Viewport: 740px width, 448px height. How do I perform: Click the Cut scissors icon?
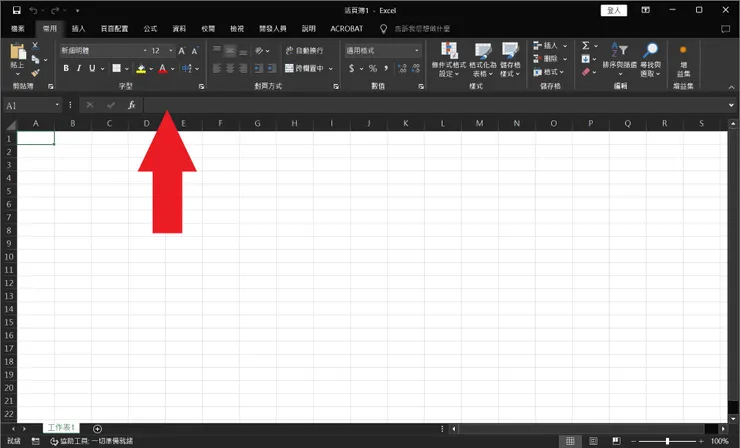pyautogui.click(x=35, y=46)
